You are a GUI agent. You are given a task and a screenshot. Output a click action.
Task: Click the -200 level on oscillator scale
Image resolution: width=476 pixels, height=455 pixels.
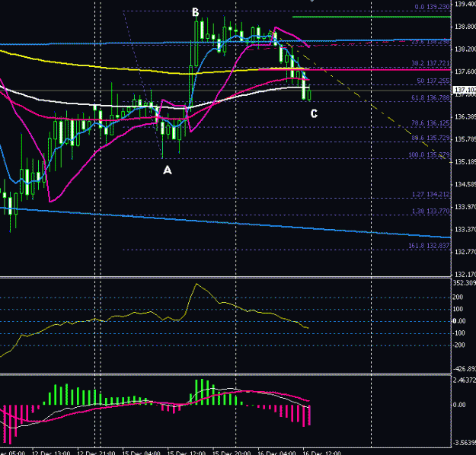[x=458, y=345]
